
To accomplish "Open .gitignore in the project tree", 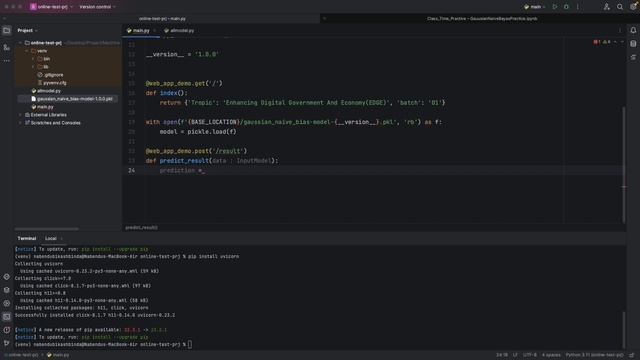I will coord(51,75).
